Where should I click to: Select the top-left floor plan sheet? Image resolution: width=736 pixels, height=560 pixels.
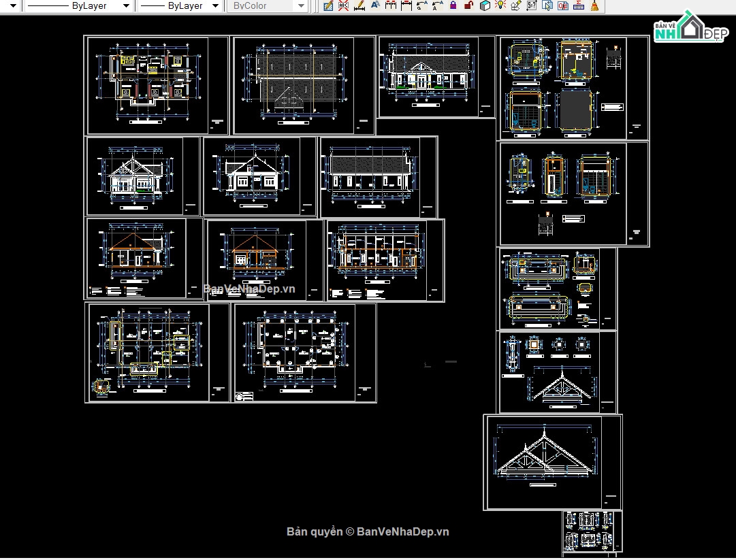pyautogui.click(x=157, y=85)
